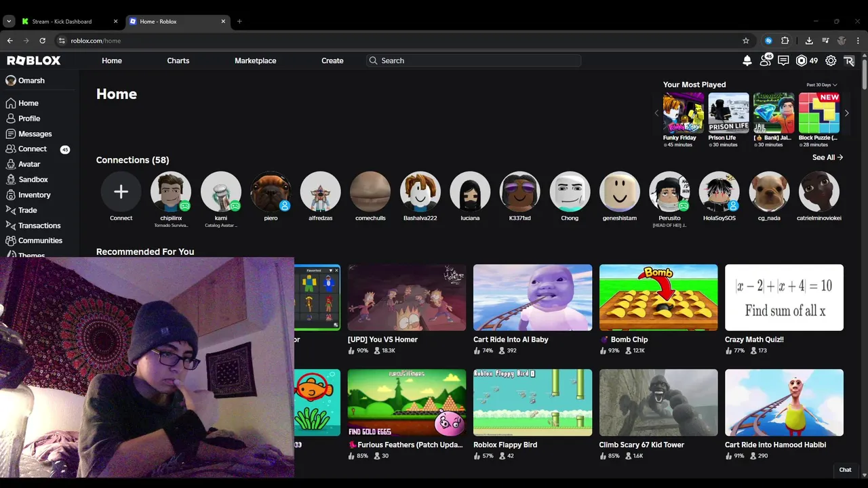Open the Create menu item

click(x=332, y=60)
